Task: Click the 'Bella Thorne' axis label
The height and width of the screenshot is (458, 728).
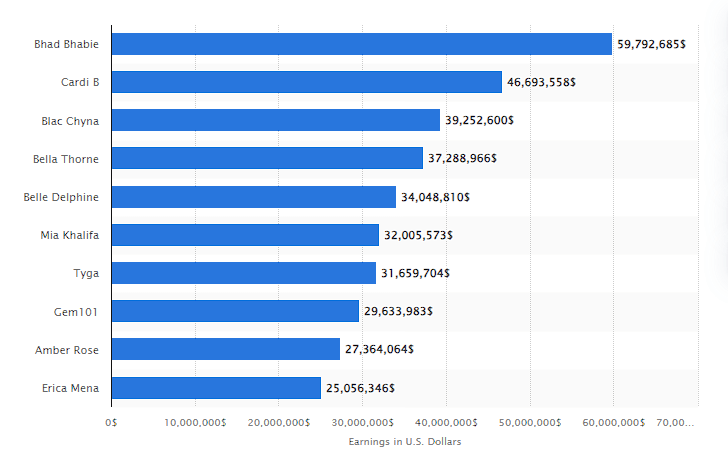Action: point(66,159)
